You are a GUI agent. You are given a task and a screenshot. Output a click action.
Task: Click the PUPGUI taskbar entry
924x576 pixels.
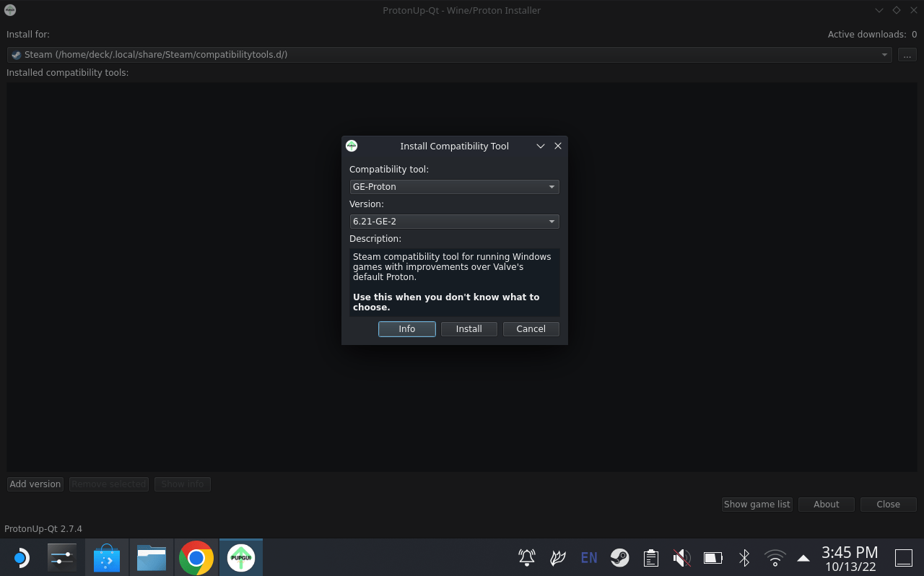[x=241, y=558]
